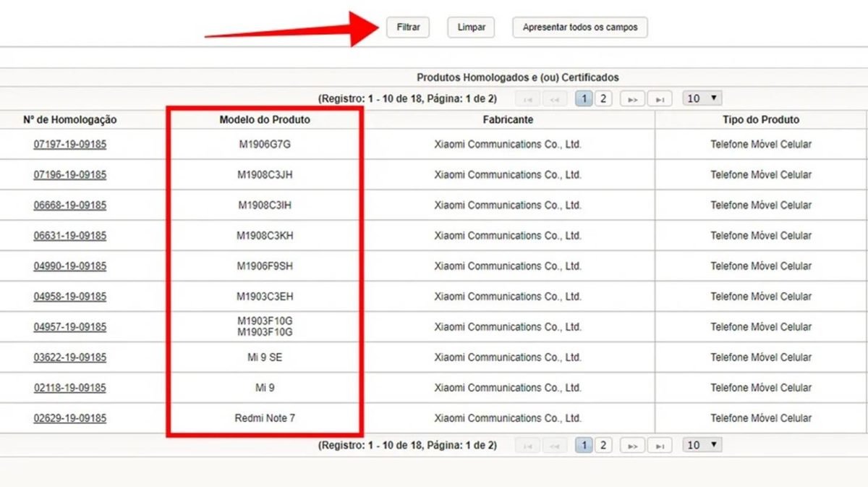Select model cell Redmi Note 7
868x487 pixels.
point(265,418)
